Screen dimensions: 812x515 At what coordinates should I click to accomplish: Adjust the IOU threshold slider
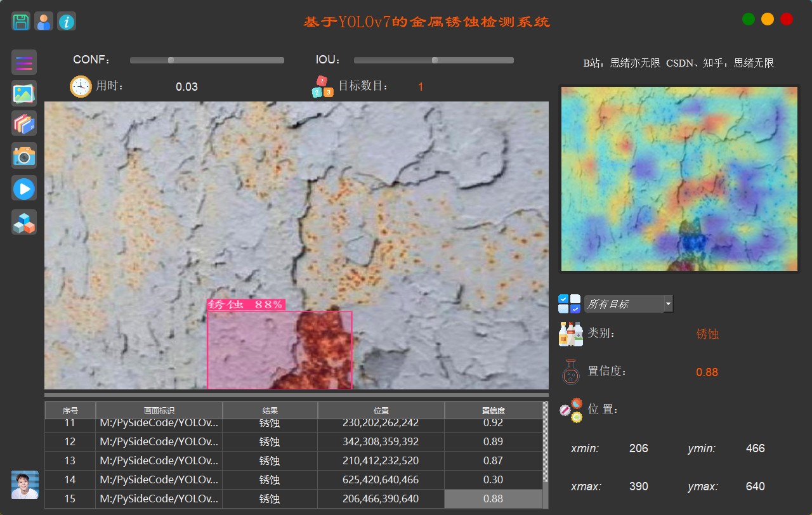tap(435, 60)
